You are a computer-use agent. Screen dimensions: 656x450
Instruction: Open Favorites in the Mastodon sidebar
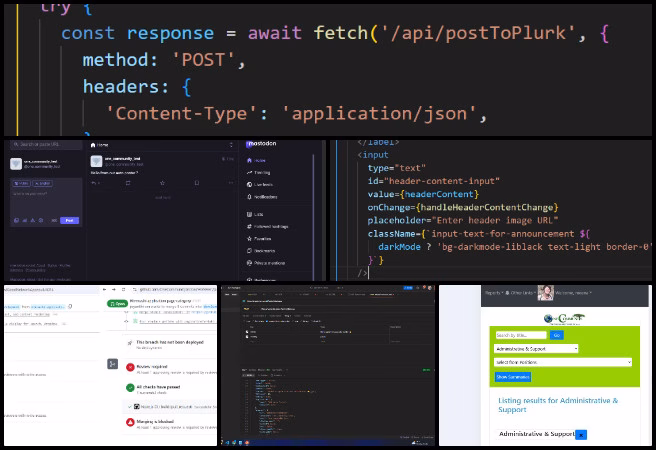pyautogui.click(x=259, y=239)
